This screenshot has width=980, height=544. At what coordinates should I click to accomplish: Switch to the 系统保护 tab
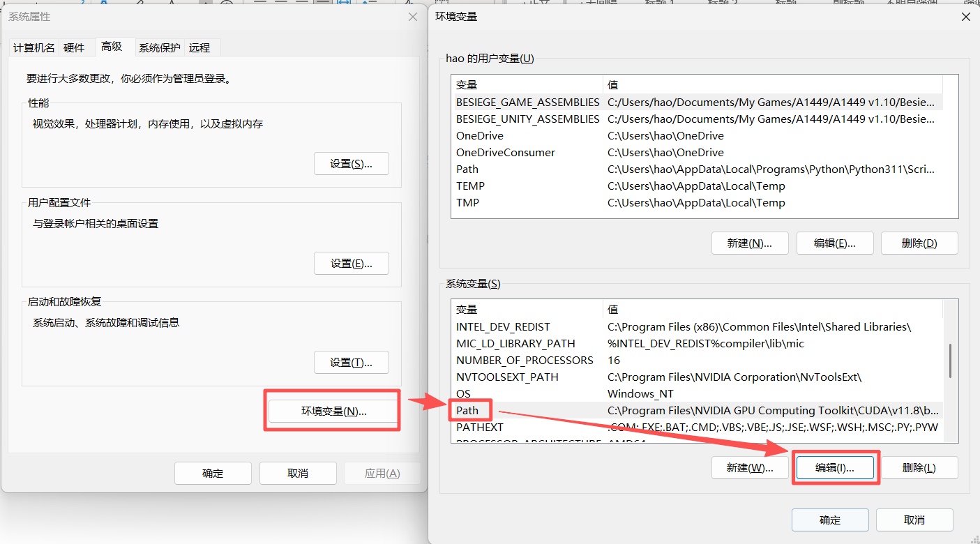[x=160, y=47]
